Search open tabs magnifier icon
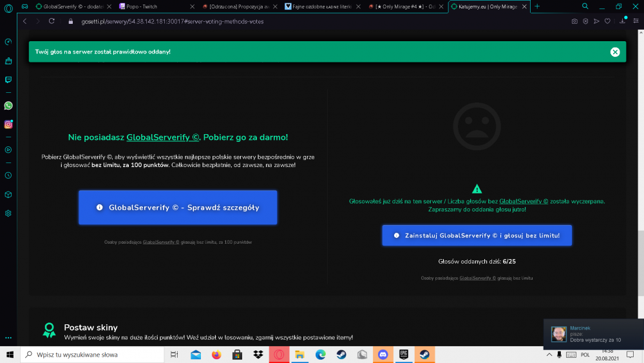The height and width of the screenshot is (363, 644). (x=585, y=6)
